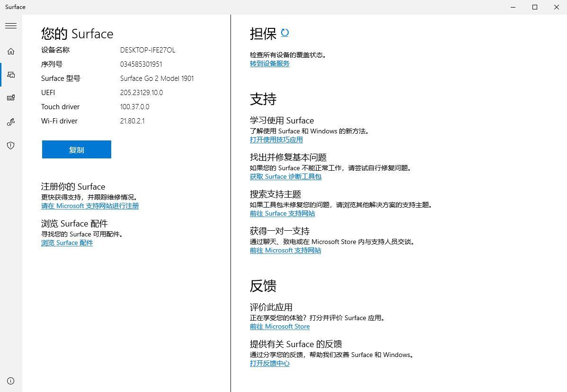The width and height of the screenshot is (567, 392).
Task: Click the 复制 button
Action: coord(77,149)
